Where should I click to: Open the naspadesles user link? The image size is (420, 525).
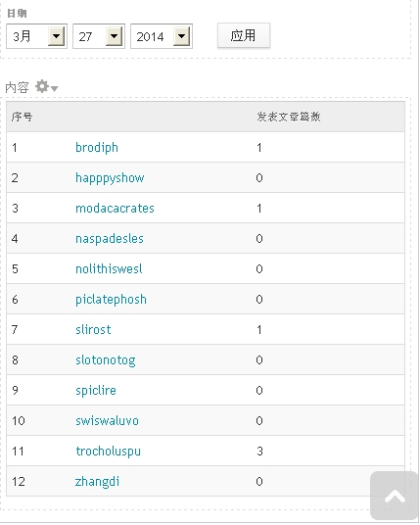(x=110, y=239)
